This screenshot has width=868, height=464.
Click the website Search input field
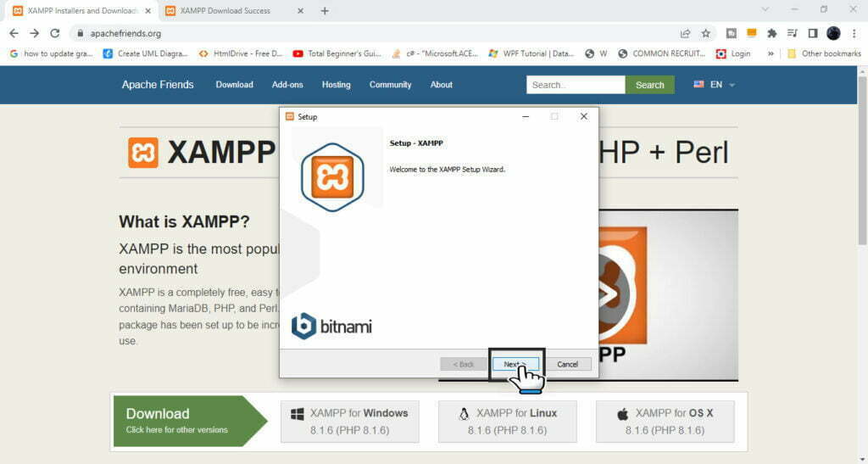(x=576, y=85)
